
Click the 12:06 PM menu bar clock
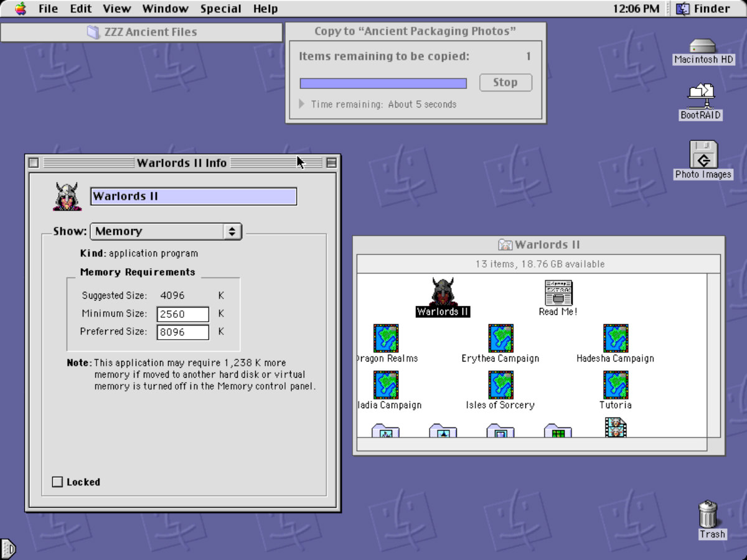636,9
